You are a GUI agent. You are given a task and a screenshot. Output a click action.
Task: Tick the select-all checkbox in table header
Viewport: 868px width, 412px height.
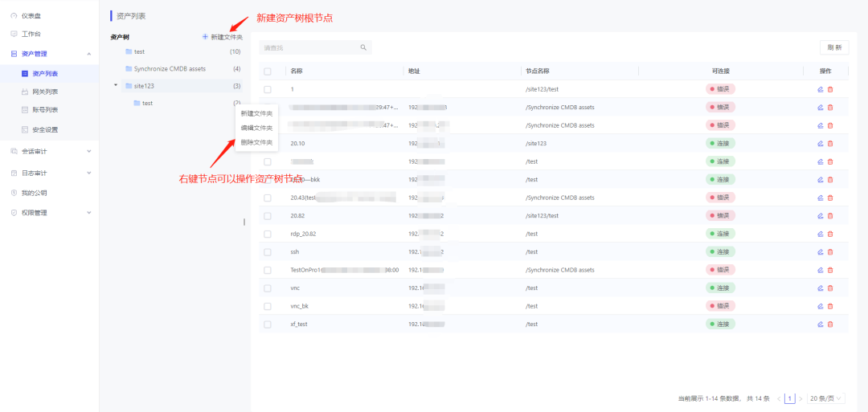[268, 71]
